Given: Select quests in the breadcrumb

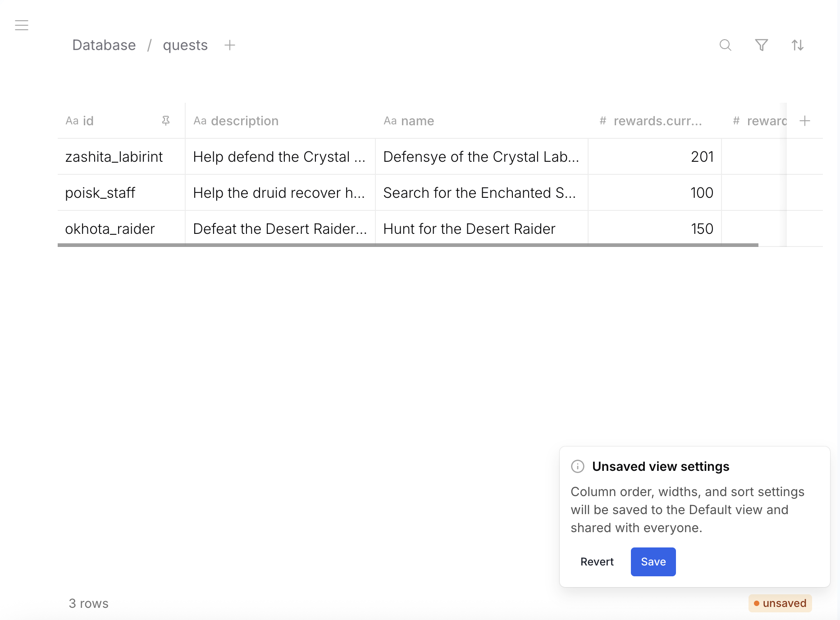Looking at the screenshot, I should 185,45.
